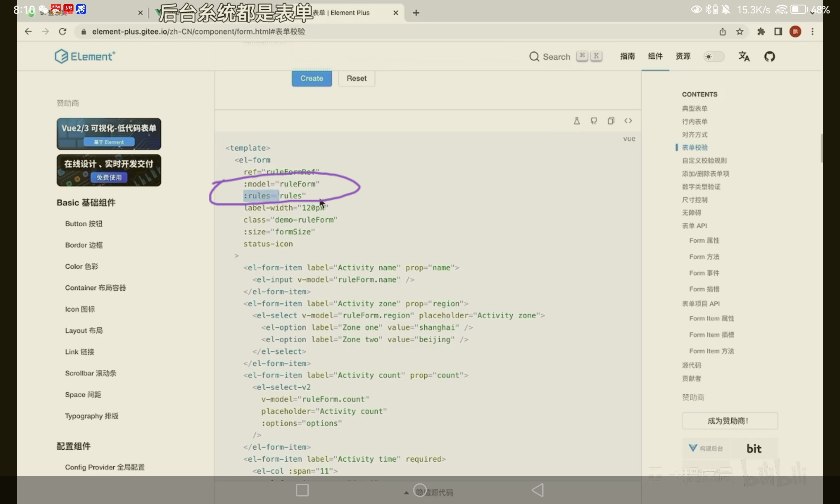Screen dimensions: 840x504
Task: Bookmark page with the star icon
Action: pos(740,31)
